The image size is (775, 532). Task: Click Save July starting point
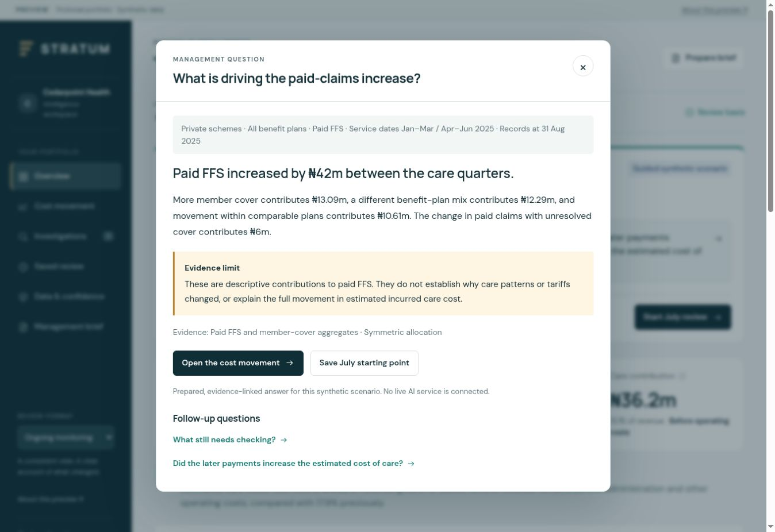click(365, 363)
